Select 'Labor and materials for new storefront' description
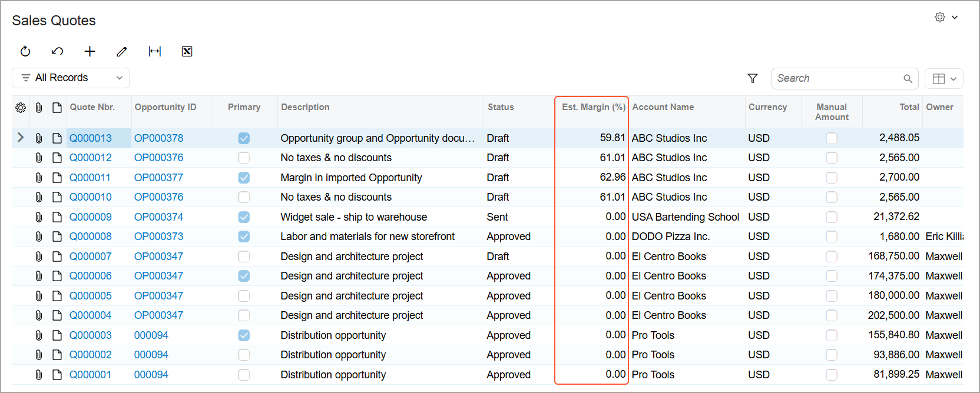Screen dimensions: 980x393 tap(367, 237)
